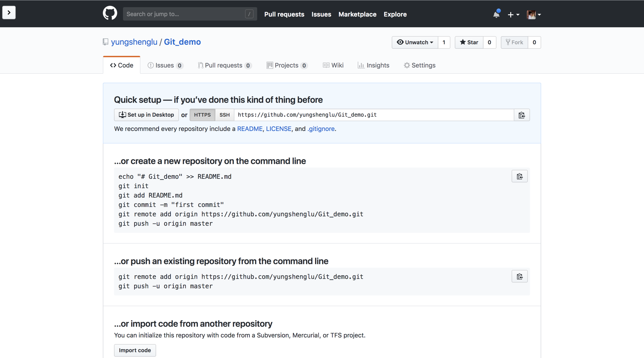Open the notifications bell
Image resolution: width=644 pixels, height=358 pixels.
click(496, 14)
